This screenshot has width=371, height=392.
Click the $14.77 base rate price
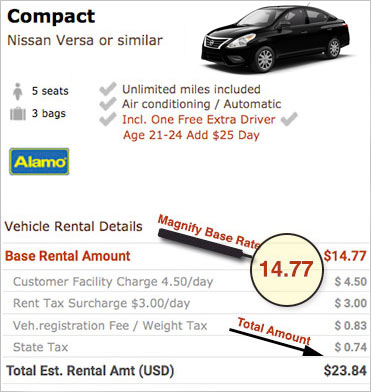click(345, 256)
